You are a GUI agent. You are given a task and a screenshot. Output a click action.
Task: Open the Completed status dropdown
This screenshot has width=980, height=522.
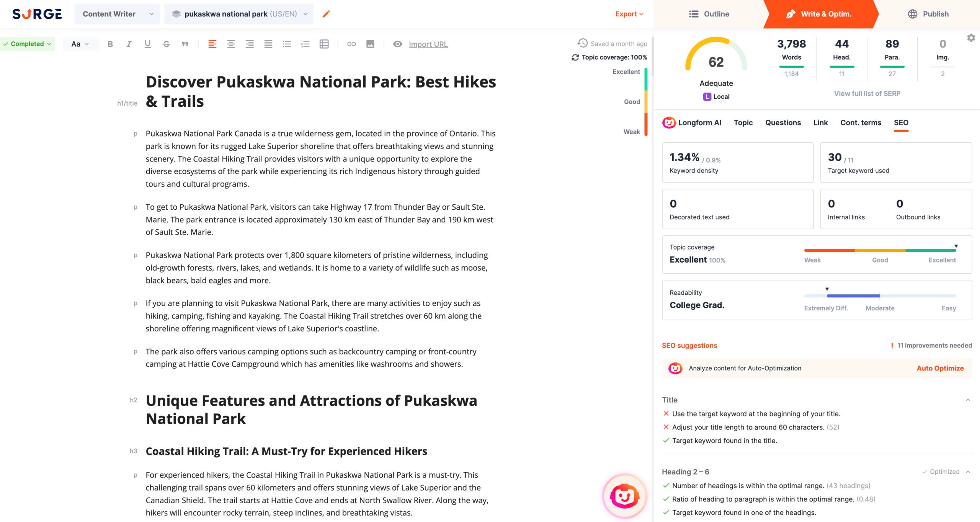pyautogui.click(x=27, y=44)
